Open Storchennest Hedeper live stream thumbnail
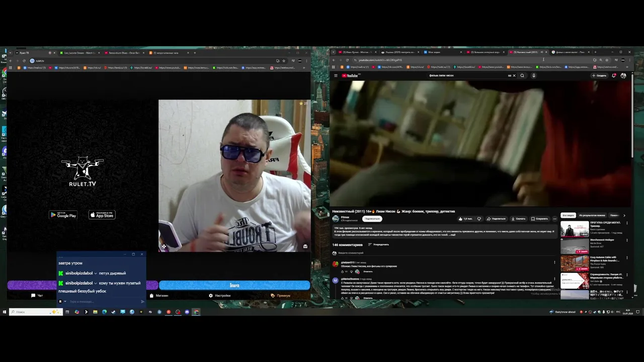Image resolution: width=644 pixels, height=362 pixels. pyautogui.click(x=575, y=246)
